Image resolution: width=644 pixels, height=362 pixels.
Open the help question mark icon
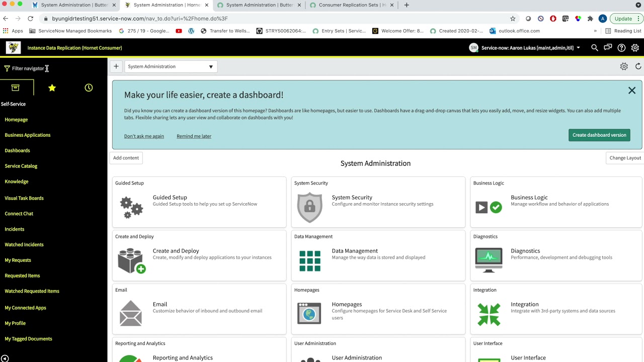pyautogui.click(x=621, y=48)
